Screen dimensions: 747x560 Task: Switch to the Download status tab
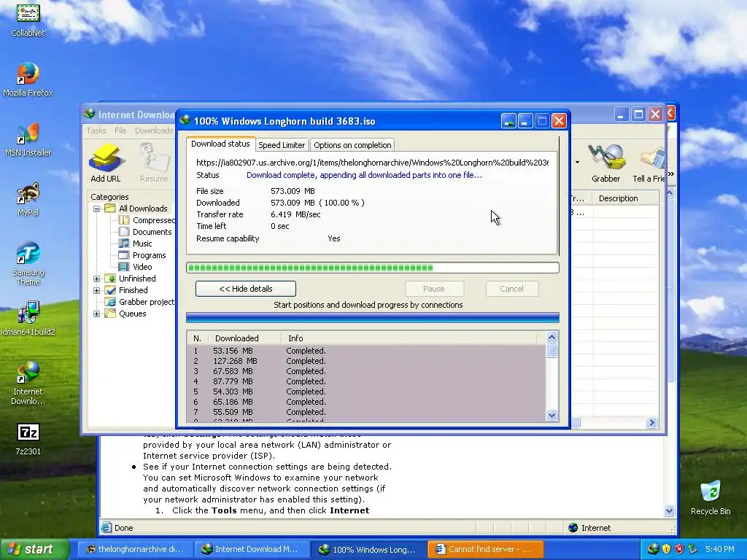point(220,144)
